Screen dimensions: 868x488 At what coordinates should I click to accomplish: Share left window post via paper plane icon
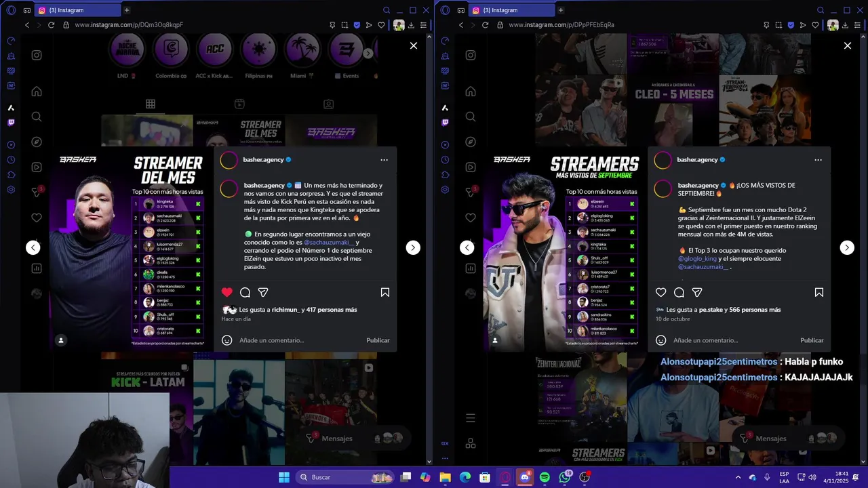pyautogui.click(x=263, y=292)
